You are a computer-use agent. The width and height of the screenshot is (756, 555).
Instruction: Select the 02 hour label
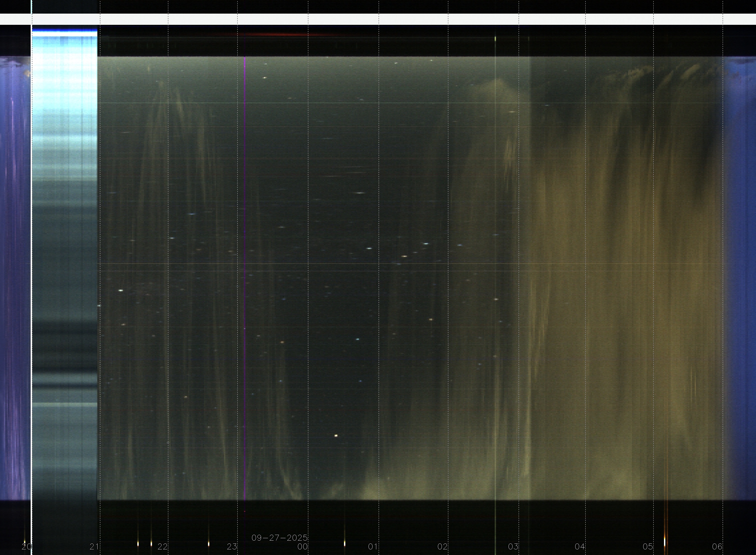(442, 547)
